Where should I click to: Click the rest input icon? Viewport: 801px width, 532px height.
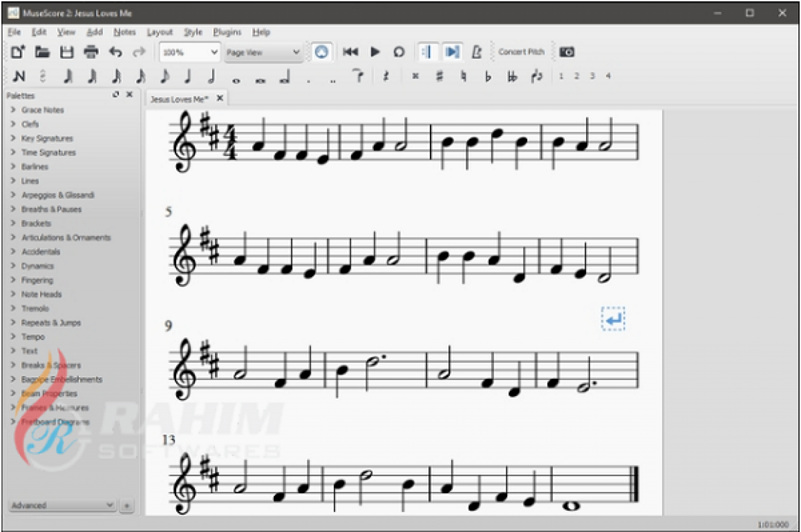pyautogui.click(x=386, y=76)
